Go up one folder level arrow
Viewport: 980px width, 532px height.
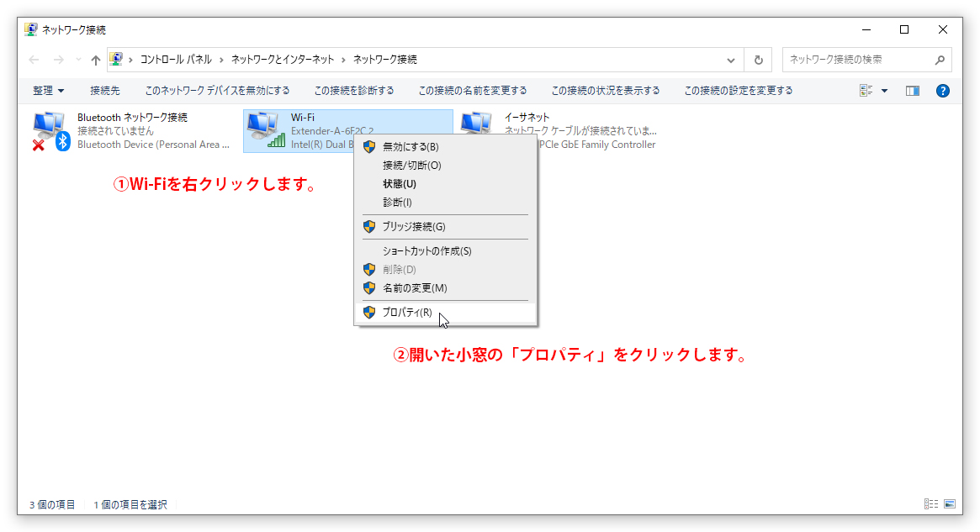tap(95, 60)
